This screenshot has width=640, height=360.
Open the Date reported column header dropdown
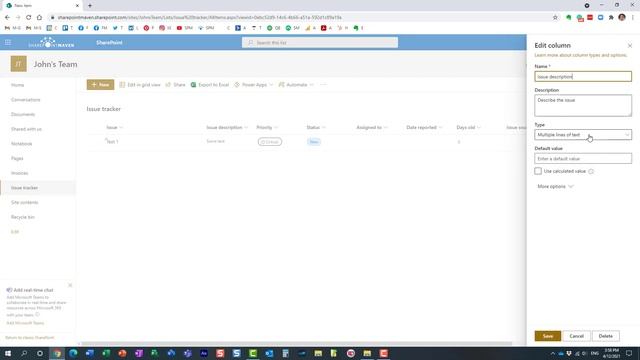click(x=424, y=127)
